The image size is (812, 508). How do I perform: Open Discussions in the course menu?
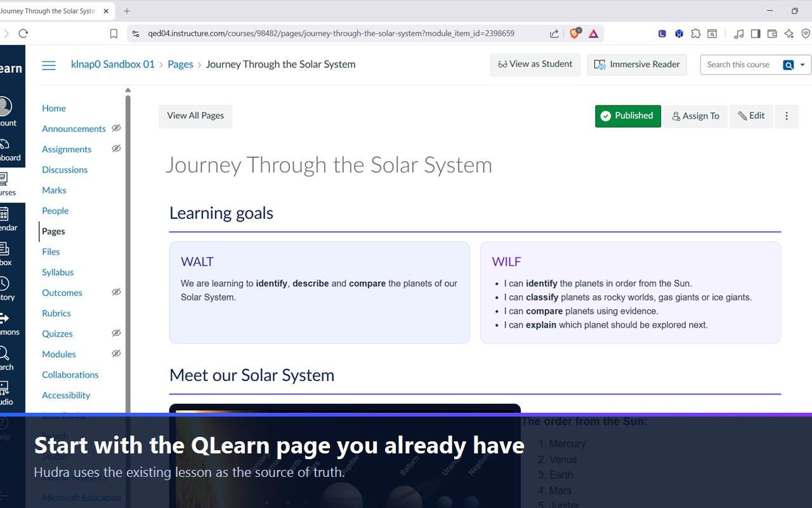(65, 170)
